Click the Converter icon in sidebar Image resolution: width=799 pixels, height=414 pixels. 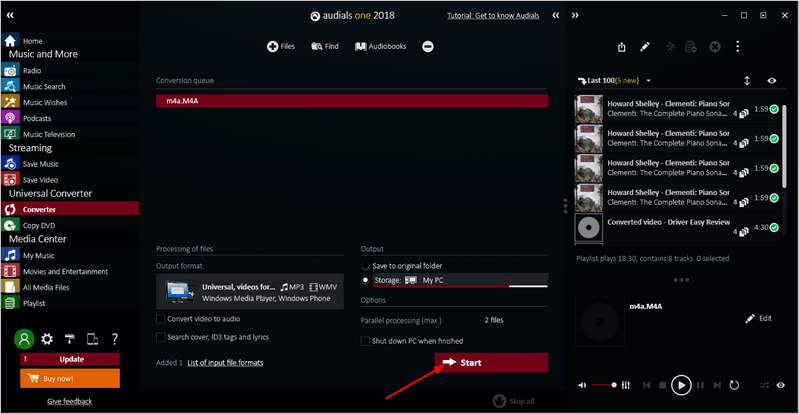(x=10, y=209)
